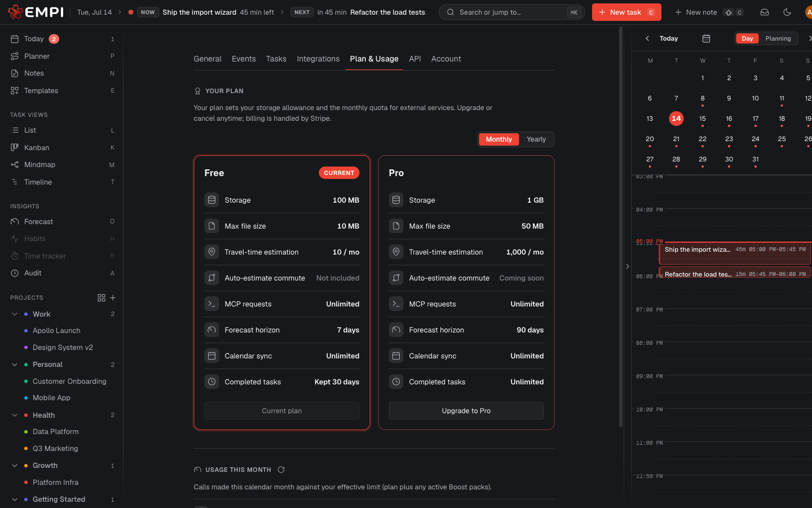Image resolution: width=812 pixels, height=508 pixels.
Task: Open Audit insights
Action: [x=62, y=273]
